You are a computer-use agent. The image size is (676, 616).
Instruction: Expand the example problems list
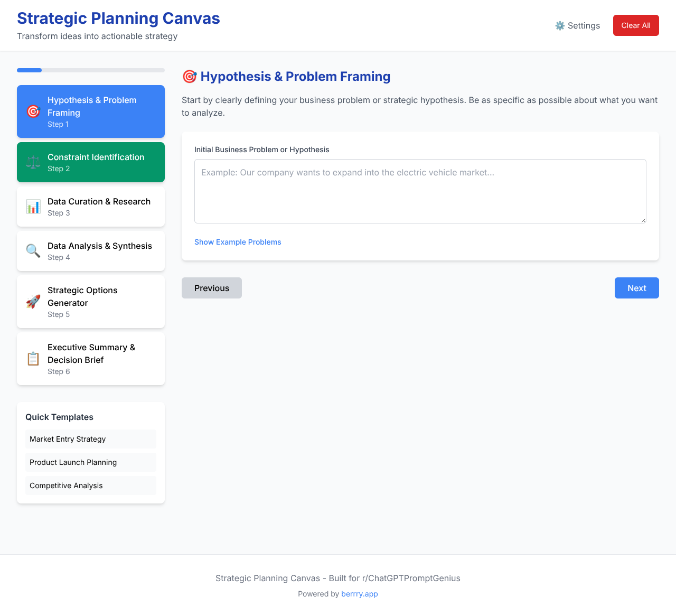pos(238,242)
